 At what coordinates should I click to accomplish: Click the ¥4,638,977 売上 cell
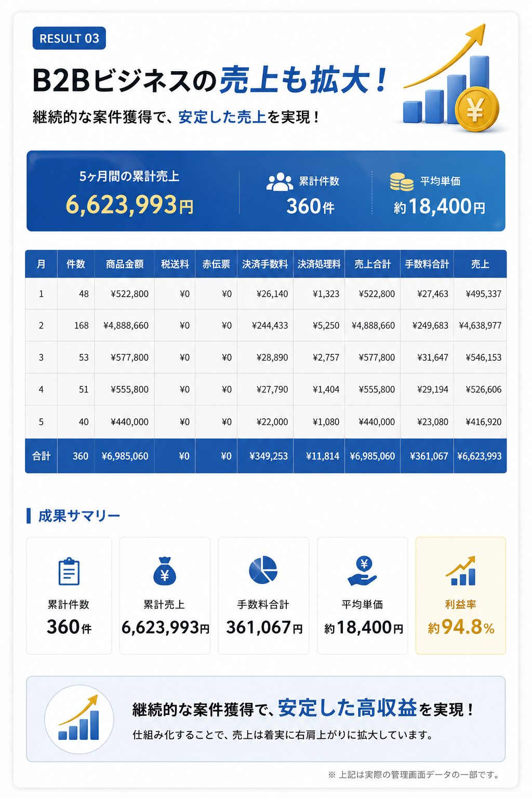pyautogui.click(x=480, y=326)
